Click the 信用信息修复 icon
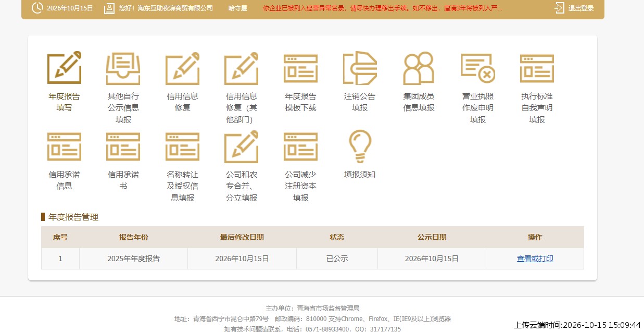Image resolution: width=644 pixels, height=332 pixels. tap(182, 68)
